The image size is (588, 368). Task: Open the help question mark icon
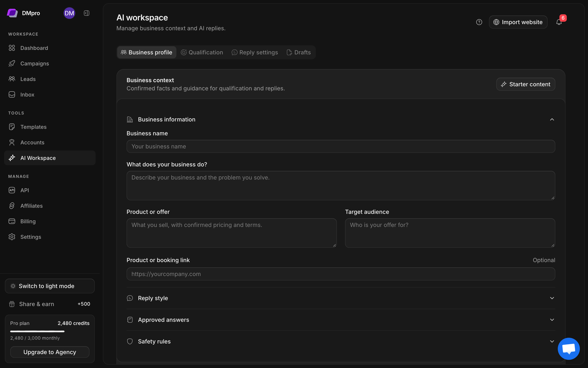coord(479,22)
